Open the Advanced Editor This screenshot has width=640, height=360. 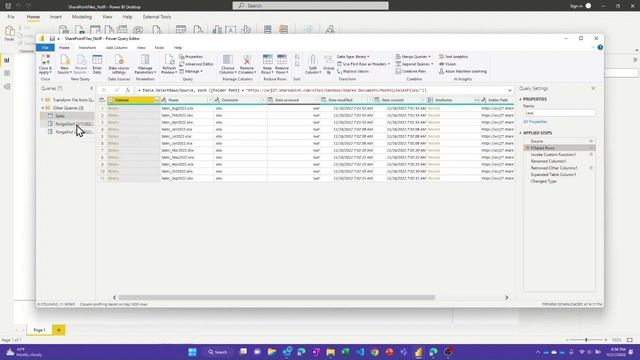tap(196, 64)
